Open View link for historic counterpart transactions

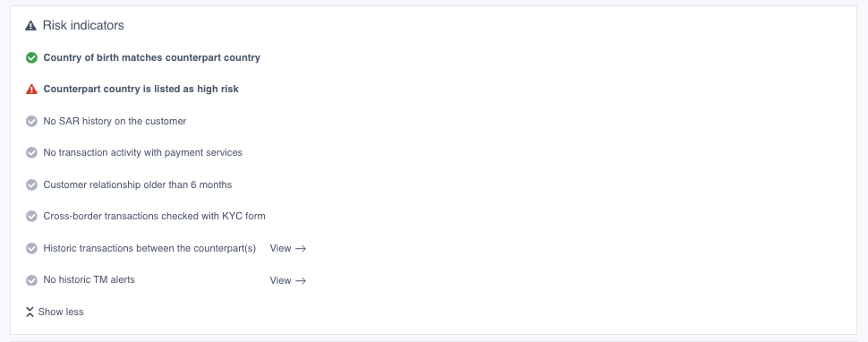coord(288,249)
